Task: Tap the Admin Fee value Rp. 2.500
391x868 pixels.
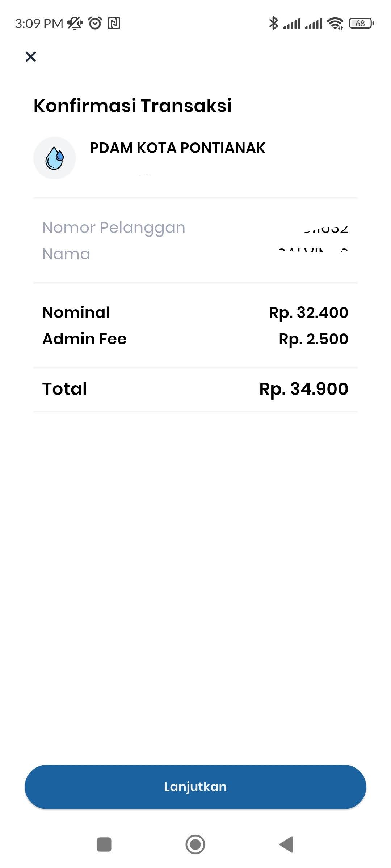Action: [x=314, y=339]
